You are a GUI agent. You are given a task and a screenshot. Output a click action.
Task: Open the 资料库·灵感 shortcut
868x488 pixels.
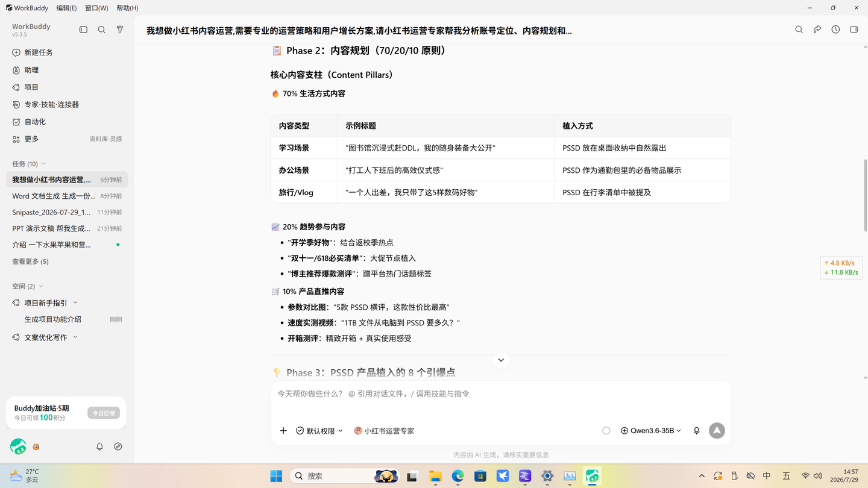point(105,139)
